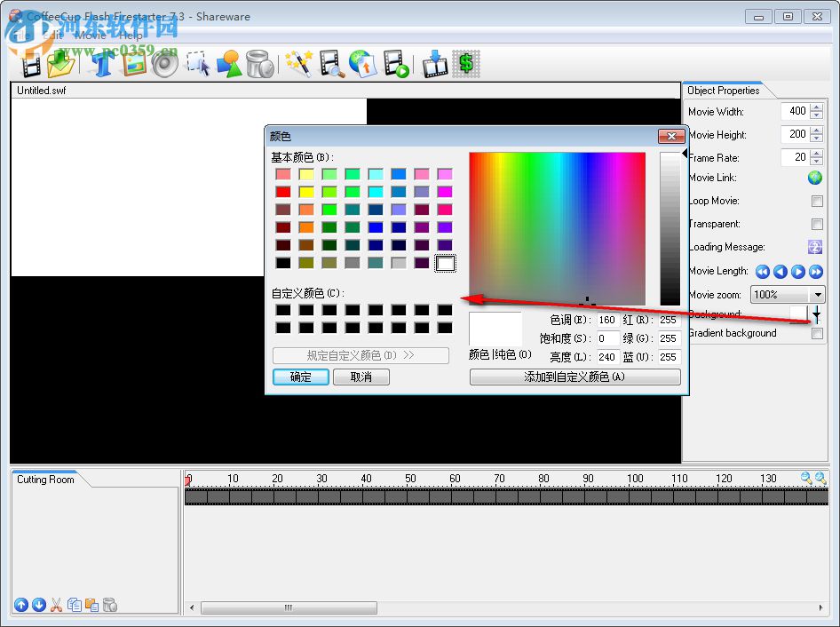840x627 pixels.
Task: Enable the Loop Movie checkbox
Action: [817, 202]
